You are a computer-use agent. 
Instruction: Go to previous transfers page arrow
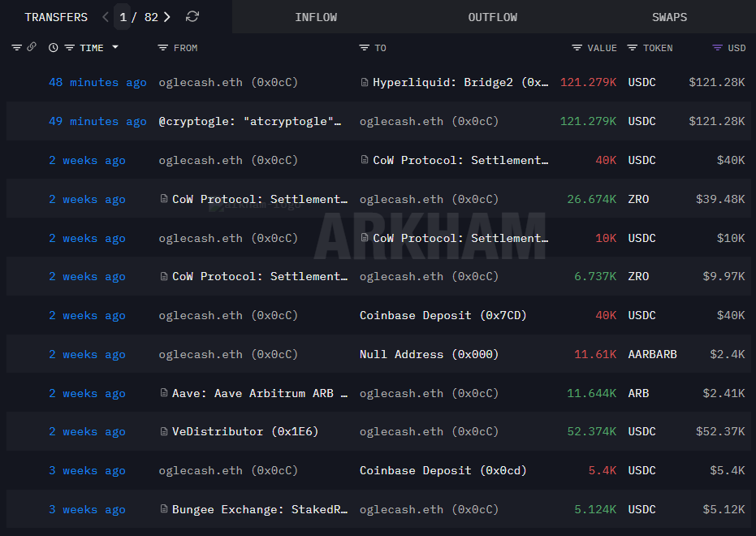tap(106, 17)
